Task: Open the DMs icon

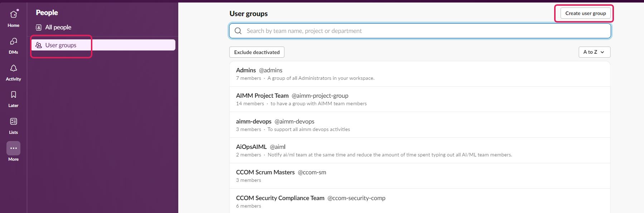Action: pos(14,41)
